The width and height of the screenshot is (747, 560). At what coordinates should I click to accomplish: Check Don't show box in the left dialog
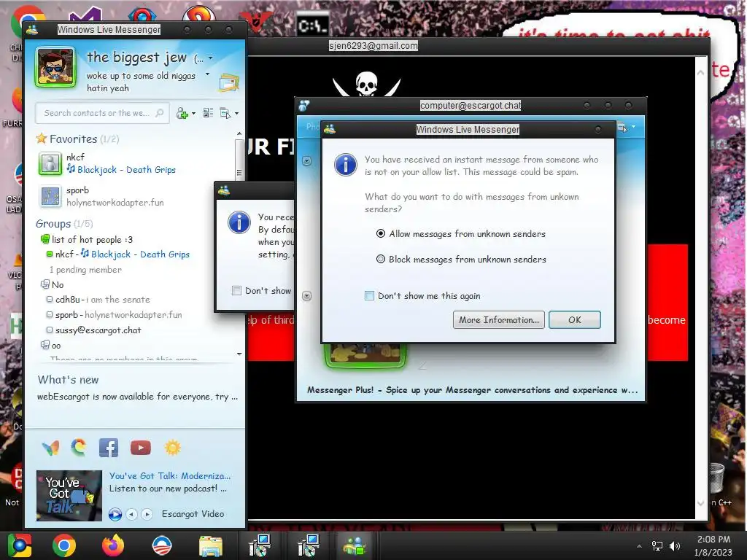coord(236,290)
